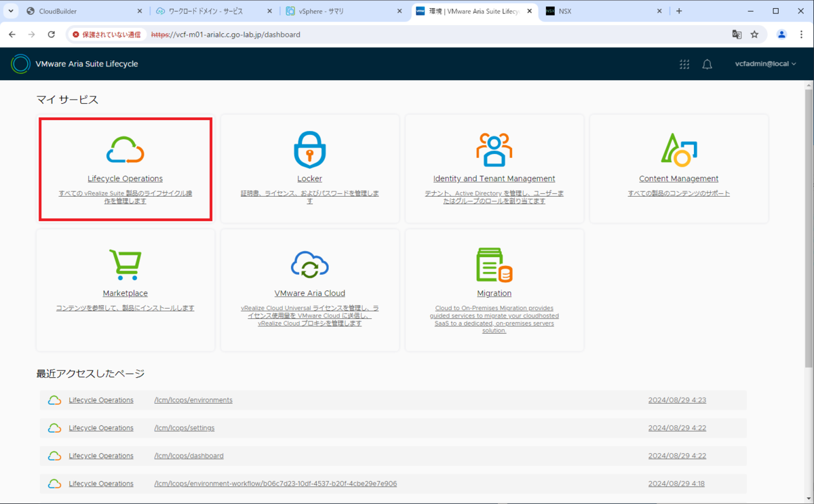Click the Locker description text
This screenshot has height=504, width=814.
pos(310,197)
